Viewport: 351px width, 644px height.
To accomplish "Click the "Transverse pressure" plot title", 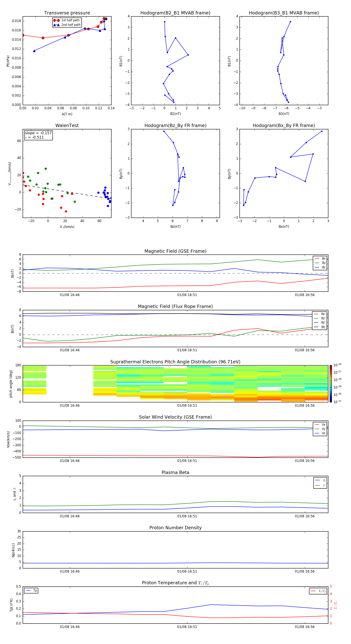I will click(x=67, y=13).
